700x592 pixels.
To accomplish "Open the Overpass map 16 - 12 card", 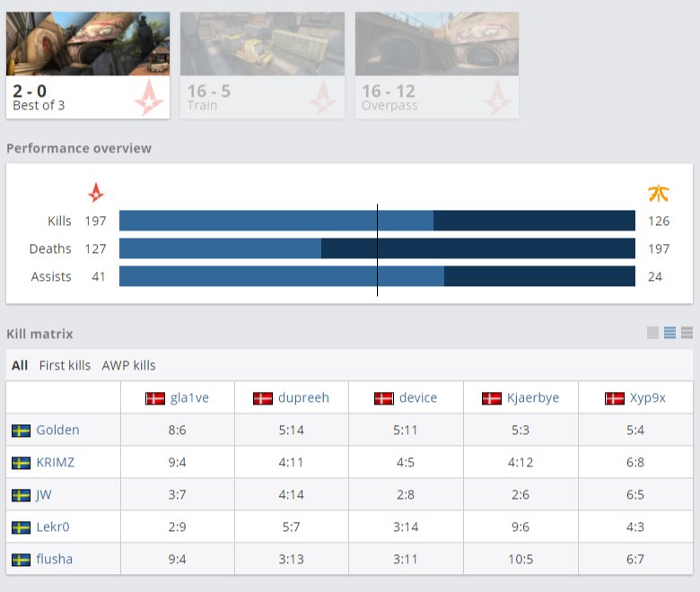I will click(437, 65).
